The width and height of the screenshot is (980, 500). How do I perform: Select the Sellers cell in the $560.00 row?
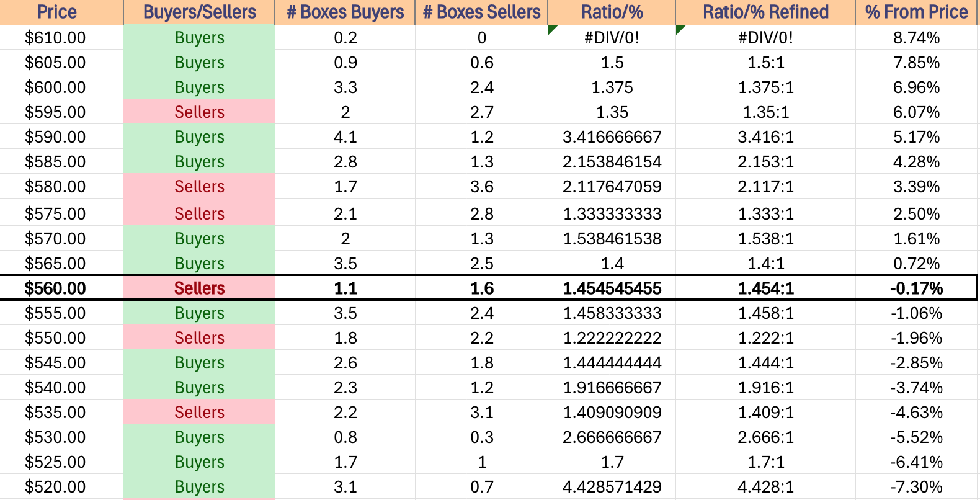[199, 288]
